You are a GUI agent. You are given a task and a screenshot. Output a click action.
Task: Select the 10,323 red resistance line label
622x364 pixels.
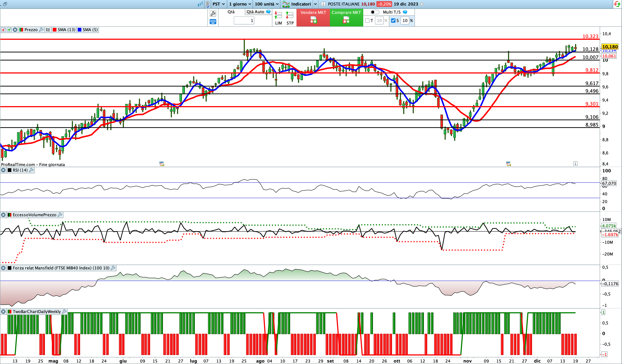pos(590,36)
